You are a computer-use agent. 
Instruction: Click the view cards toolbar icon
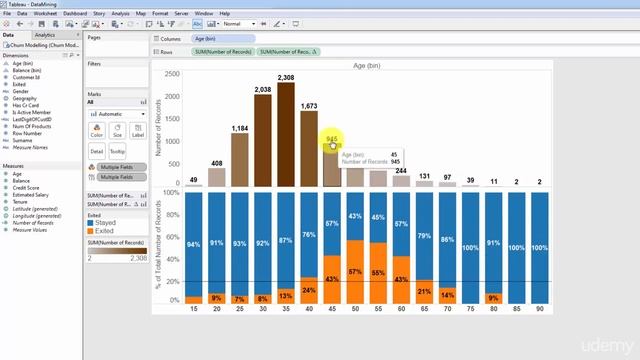pos(210,24)
